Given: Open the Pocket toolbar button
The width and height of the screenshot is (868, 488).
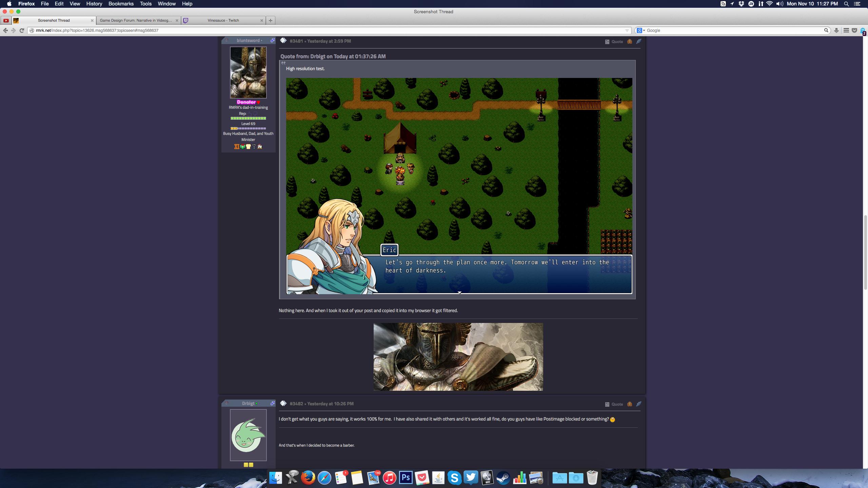Looking at the screenshot, I should tap(854, 30).
